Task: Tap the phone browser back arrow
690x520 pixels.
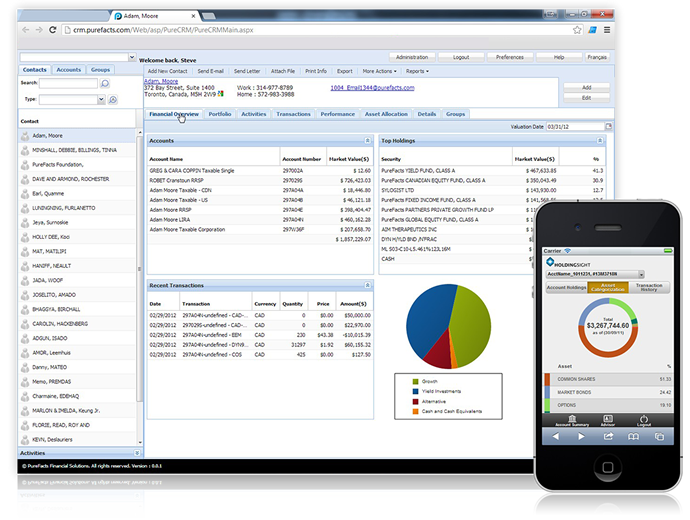Action: [556, 436]
